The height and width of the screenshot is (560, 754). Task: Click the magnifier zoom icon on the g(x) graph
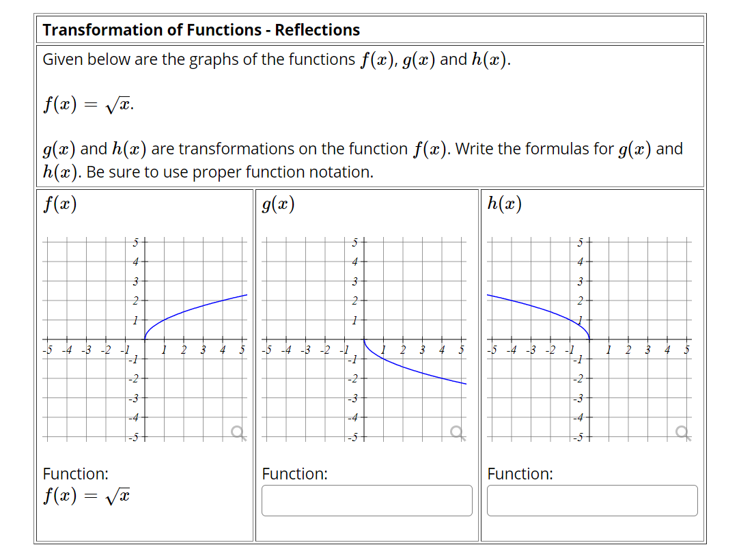(456, 430)
